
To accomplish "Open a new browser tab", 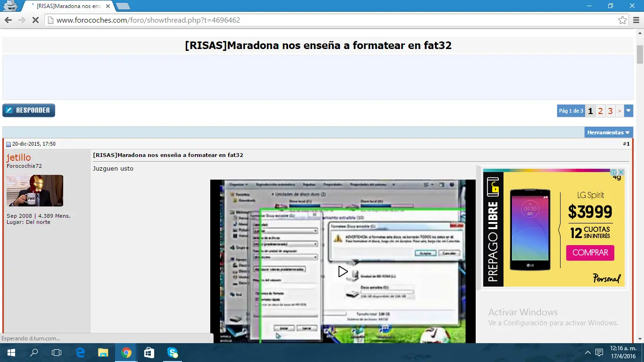I will pos(123,6).
